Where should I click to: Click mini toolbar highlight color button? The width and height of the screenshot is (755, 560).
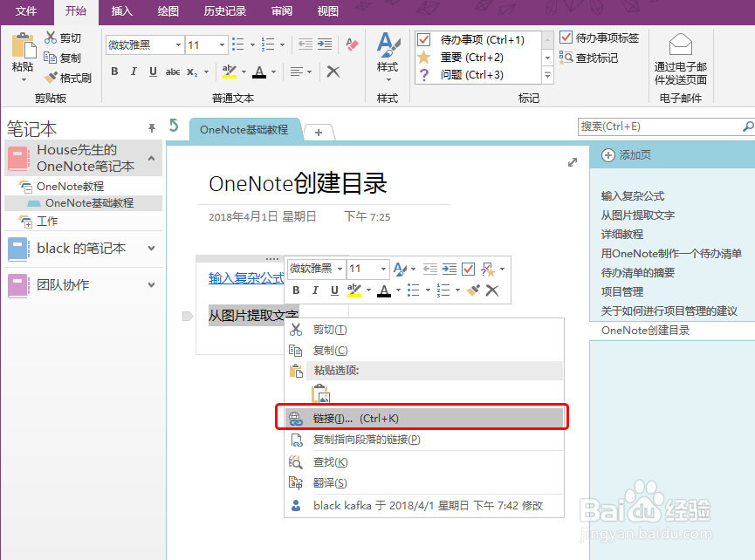pos(353,290)
